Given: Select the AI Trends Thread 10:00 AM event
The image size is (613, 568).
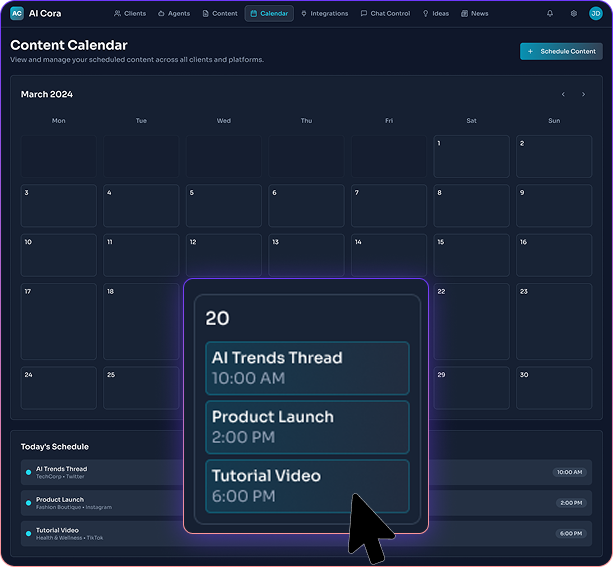Looking at the screenshot, I should coord(307,368).
